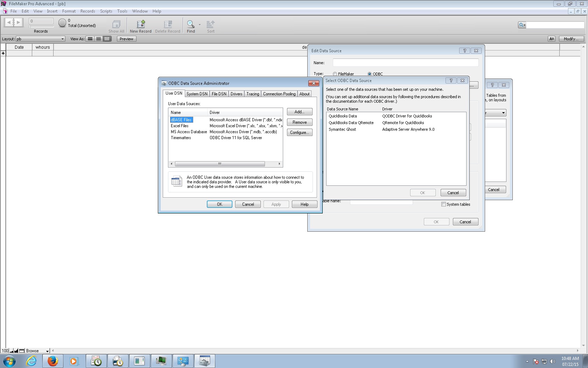
Task: Switch to the About tab
Action: pyautogui.click(x=304, y=94)
